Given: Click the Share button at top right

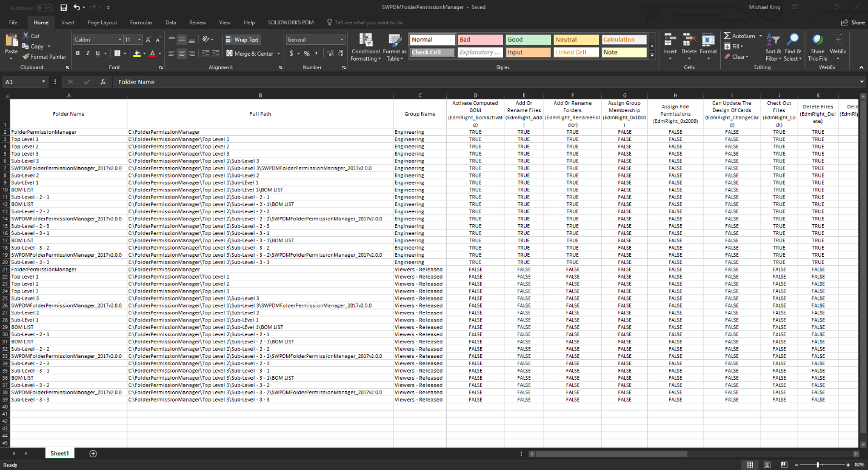Looking at the screenshot, I should pyautogui.click(x=853, y=22).
